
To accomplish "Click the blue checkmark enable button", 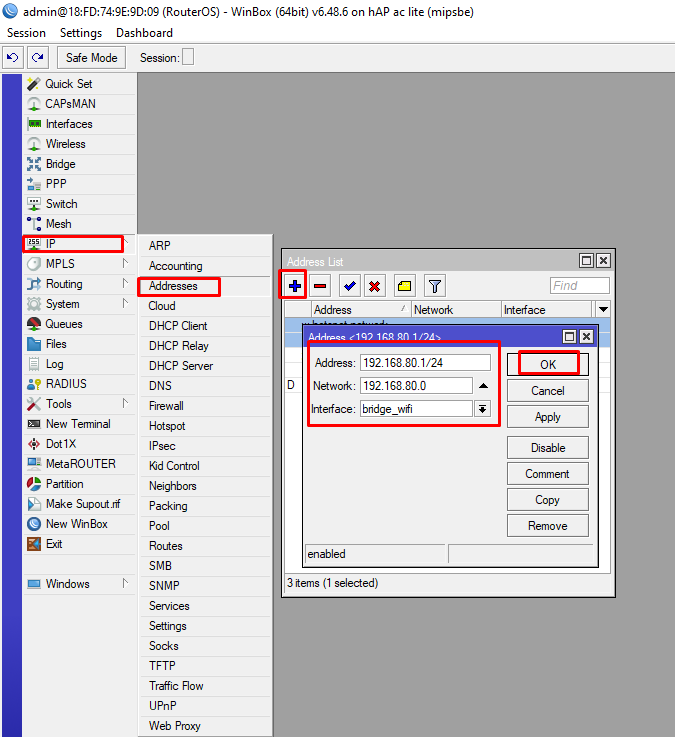I will pyautogui.click(x=350, y=286).
